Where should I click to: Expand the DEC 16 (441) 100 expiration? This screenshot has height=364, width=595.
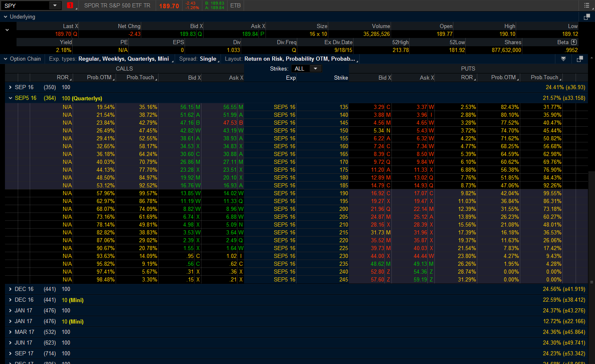[10, 289]
